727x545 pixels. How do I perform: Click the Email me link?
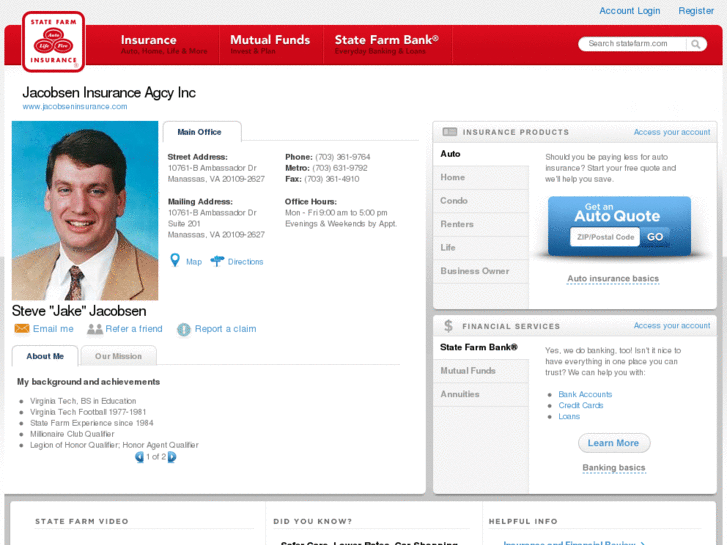tap(53, 329)
